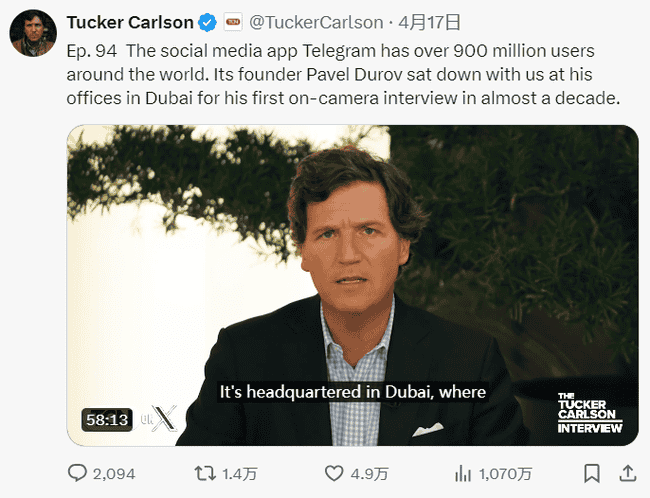Viewport: 650px width, 498px height.
Task: Click the X logo on video
Action: point(164,420)
